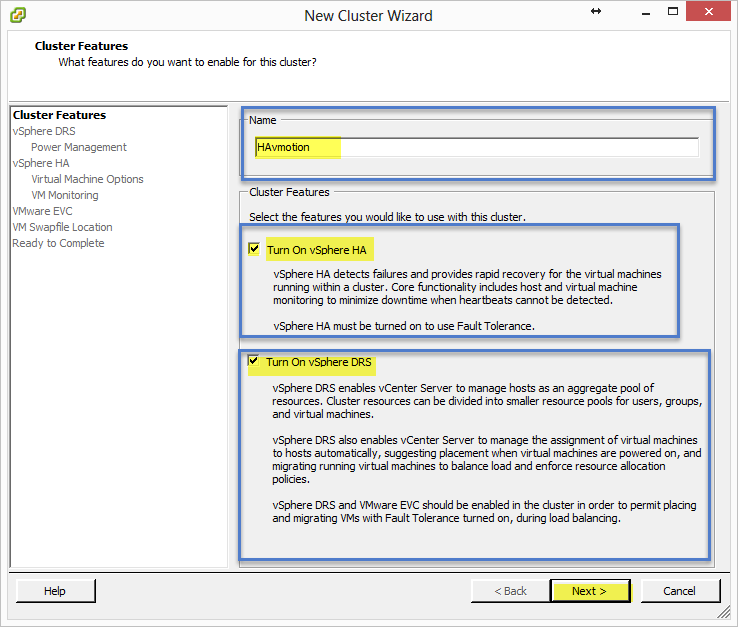Viewport: 738px width, 627px height.
Task: Open Help for the wizard
Action: tap(56, 591)
